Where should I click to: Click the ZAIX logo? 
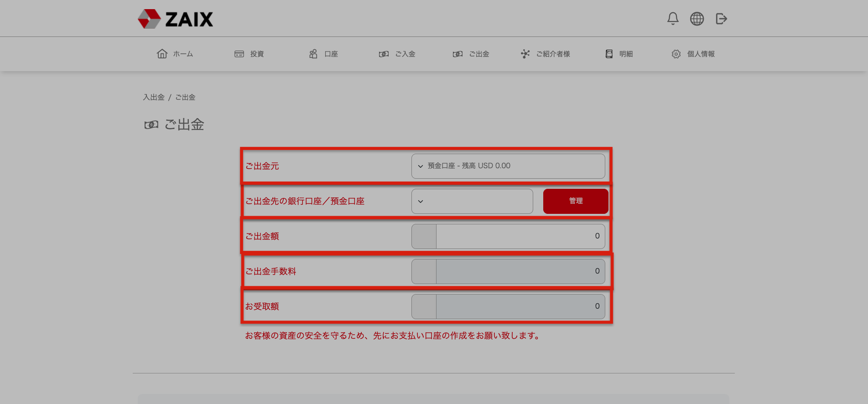(176, 19)
